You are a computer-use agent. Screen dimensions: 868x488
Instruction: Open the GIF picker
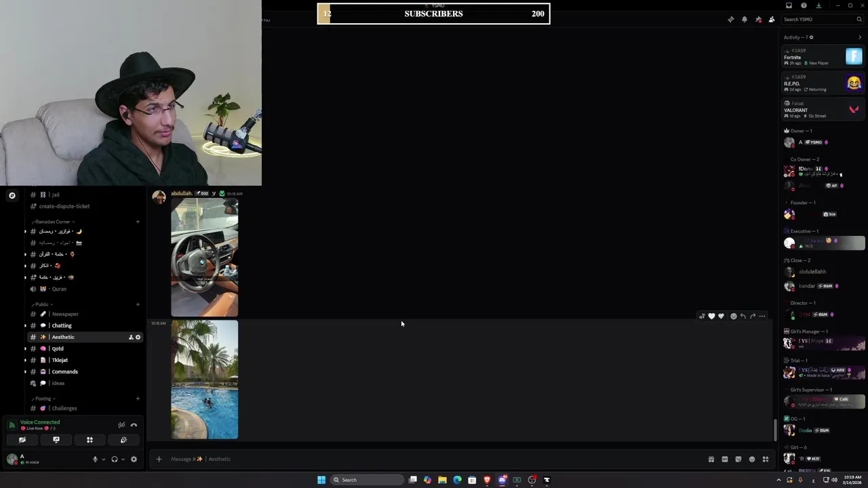click(x=724, y=459)
